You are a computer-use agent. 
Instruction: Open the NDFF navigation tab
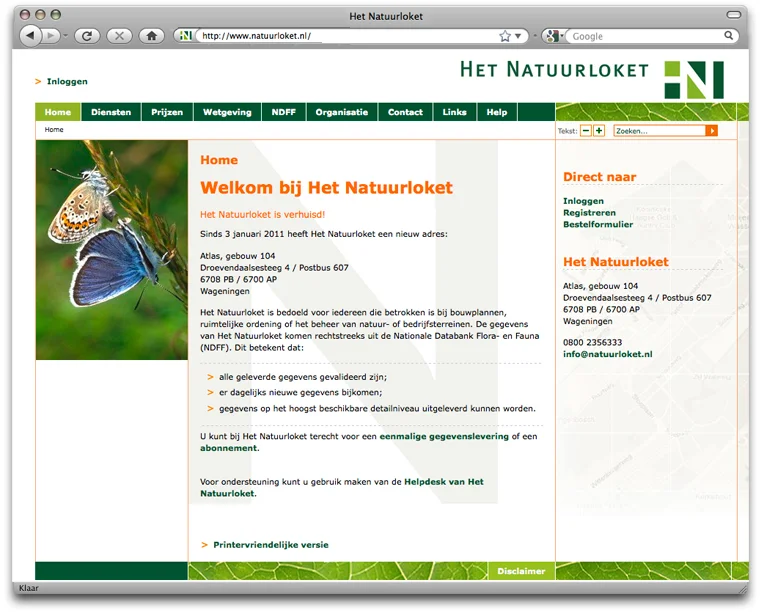[x=284, y=112]
